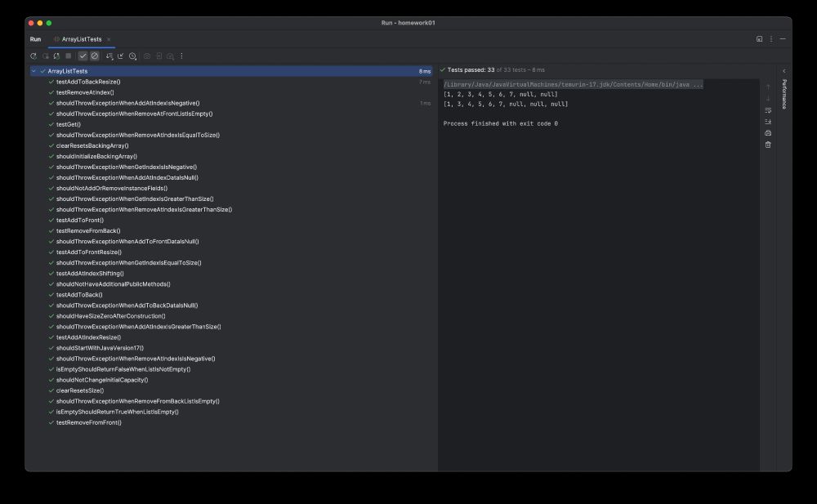Collapse the right tool window stripe chevron
The width and height of the screenshot is (817, 504).
pos(784,71)
